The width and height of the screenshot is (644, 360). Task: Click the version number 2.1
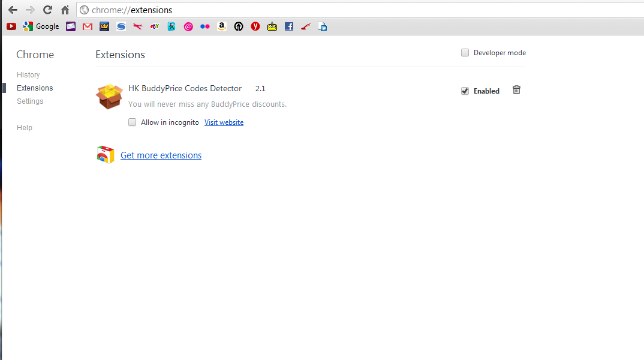click(260, 88)
